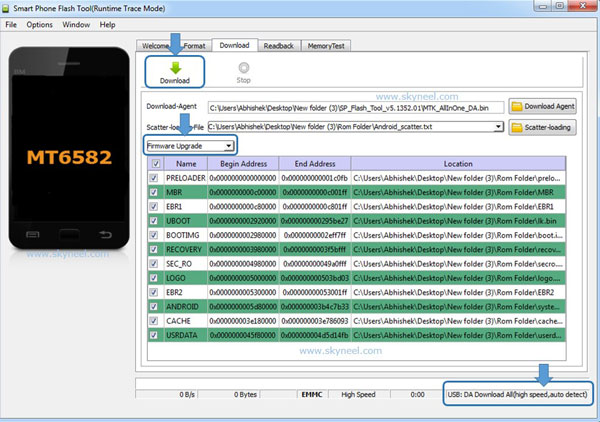Image resolution: width=600 pixels, height=422 pixels.
Task: Uncheck the PRELOADER partition checkbox
Action: (x=154, y=178)
